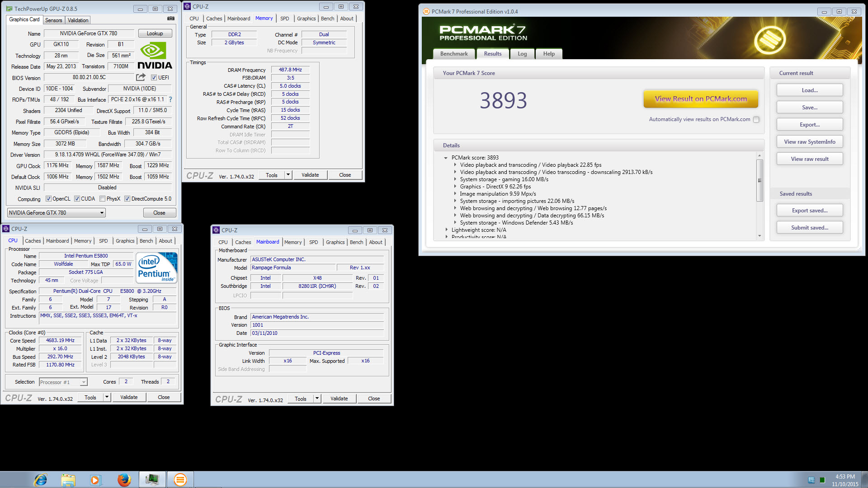Enable automatically view results on PCMark.com

click(756, 119)
